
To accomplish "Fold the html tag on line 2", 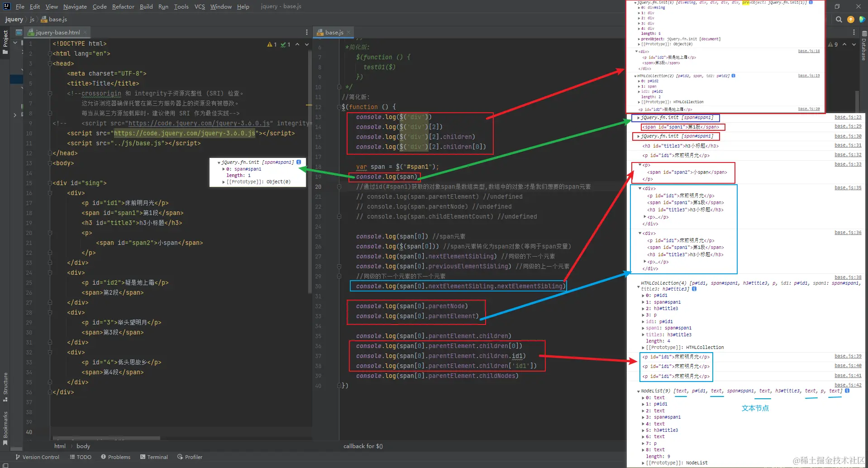I will 50,53.
